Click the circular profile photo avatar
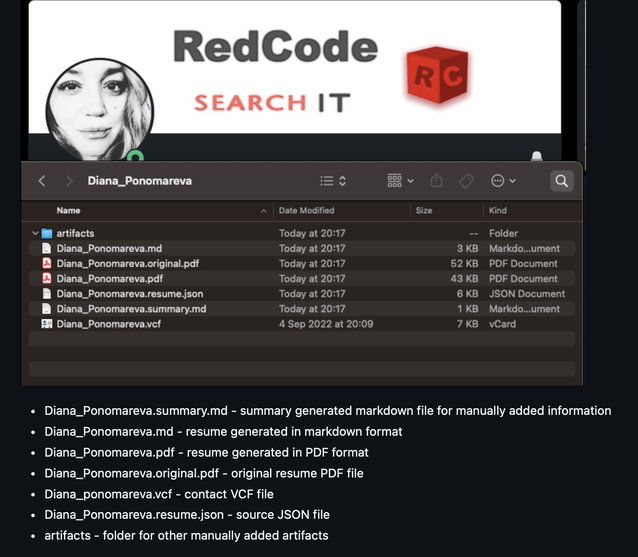638x557 pixels. pyautogui.click(x=99, y=111)
